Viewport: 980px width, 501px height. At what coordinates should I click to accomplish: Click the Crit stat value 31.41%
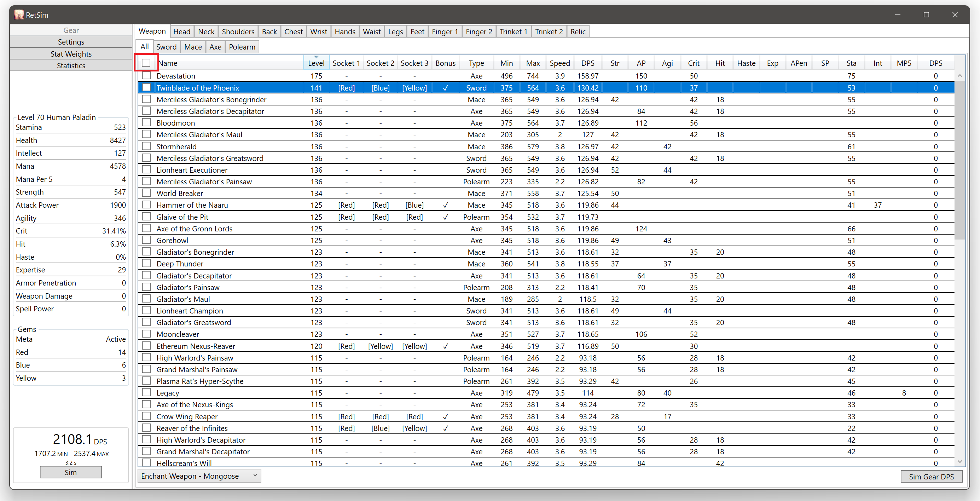[x=114, y=231]
